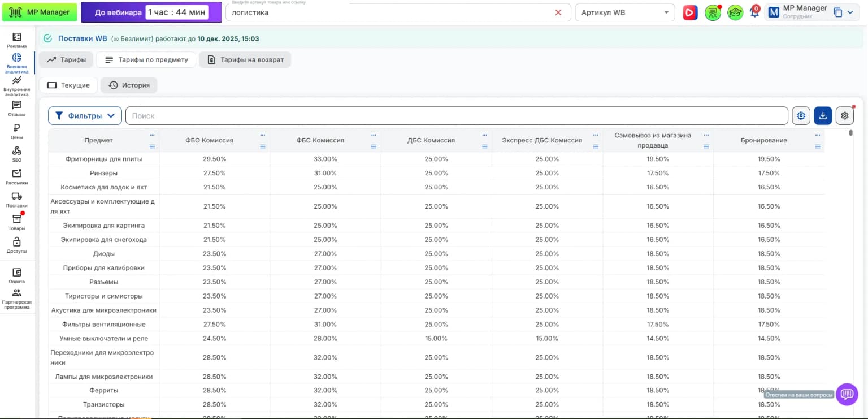
Task: Open filter lines menu of ФБО Комиссия column
Action: click(263, 146)
